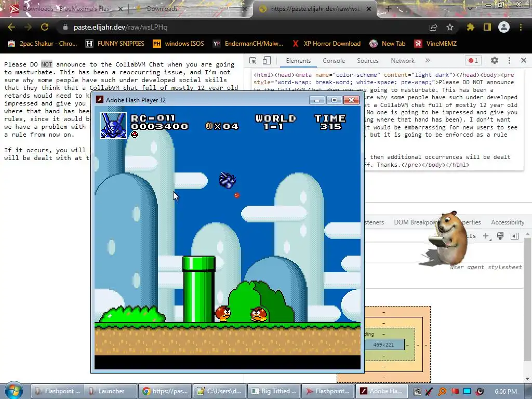Close the DevTools panel
The width and height of the screenshot is (532, 399).
tap(524, 60)
